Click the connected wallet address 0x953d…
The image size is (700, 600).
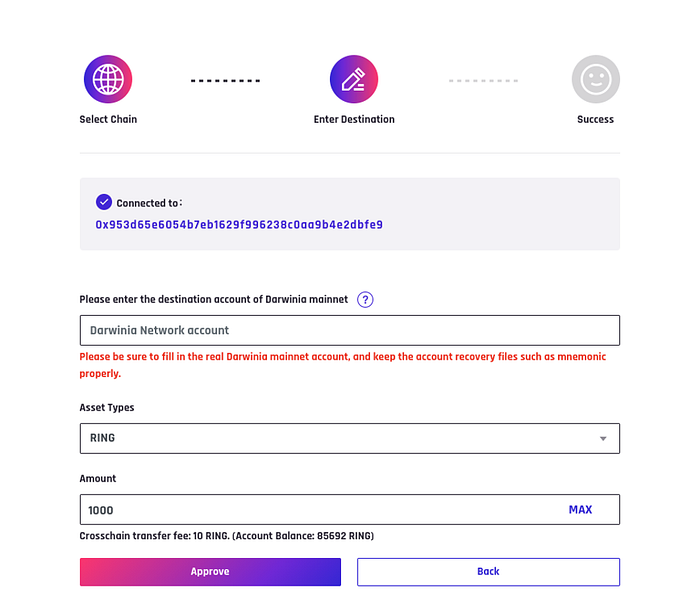coord(239,225)
